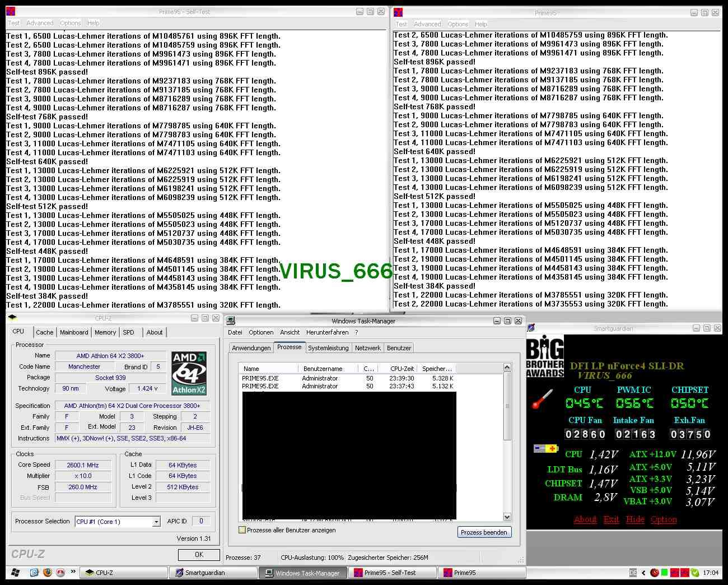Click the green check shield tray icon
The height and width of the screenshot is (585, 728).
point(695,573)
